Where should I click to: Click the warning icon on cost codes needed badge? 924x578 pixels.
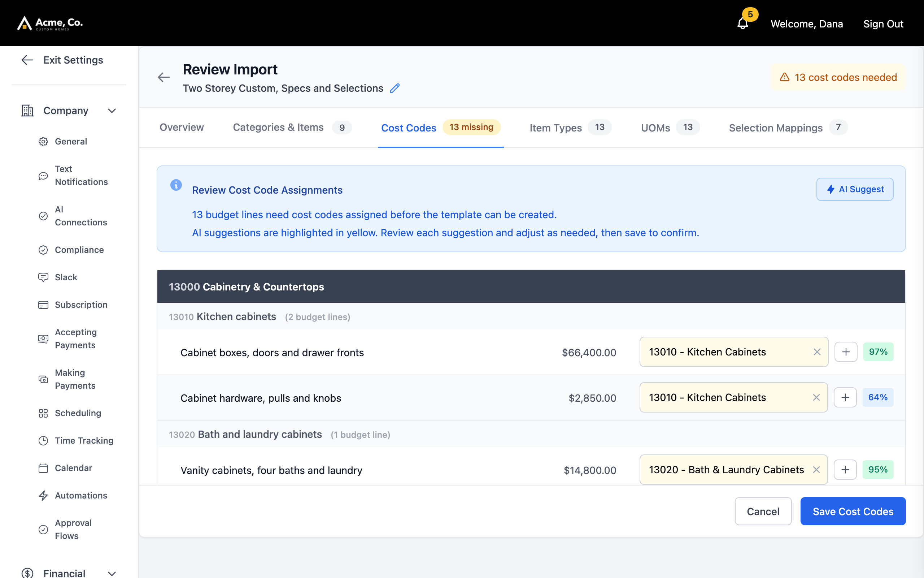click(x=785, y=77)
